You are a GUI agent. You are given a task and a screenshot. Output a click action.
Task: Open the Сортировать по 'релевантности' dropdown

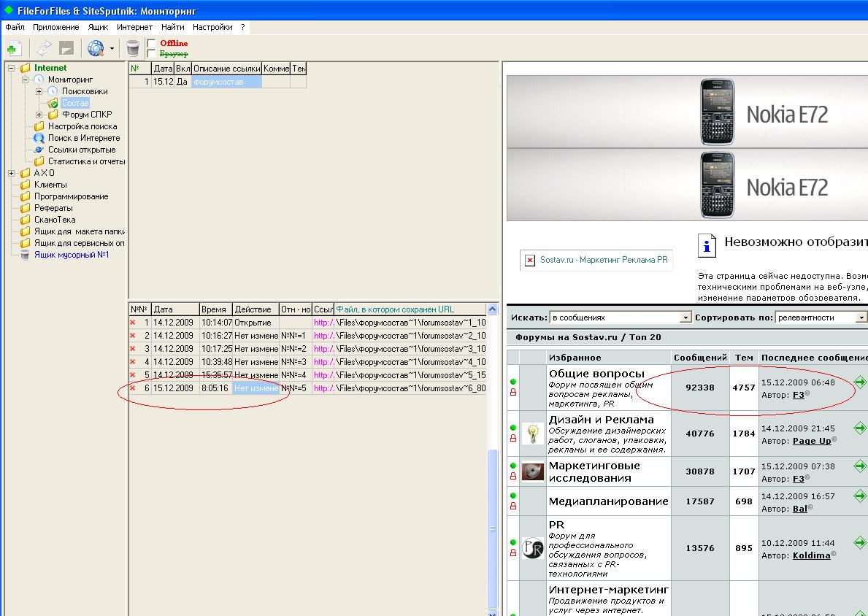tap(861, 317)
